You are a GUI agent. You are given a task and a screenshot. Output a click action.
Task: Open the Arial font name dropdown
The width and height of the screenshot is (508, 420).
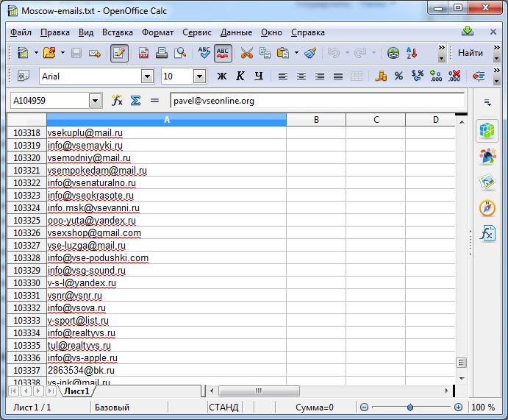[147, 76]
